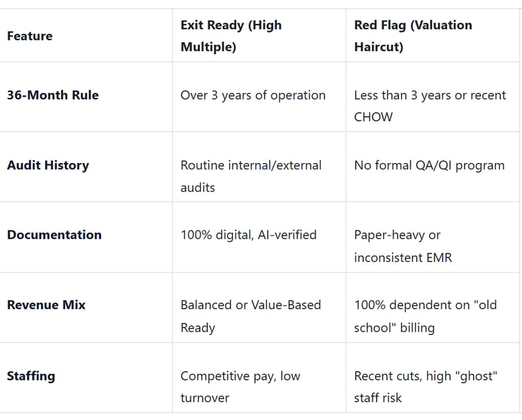This screenshot has height=420, width=522.
Task: Click the Feature column header
Action: [29, 36]
